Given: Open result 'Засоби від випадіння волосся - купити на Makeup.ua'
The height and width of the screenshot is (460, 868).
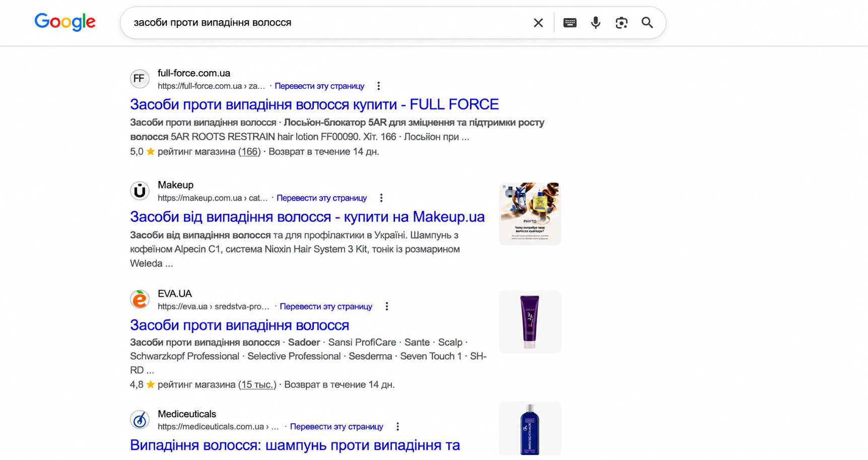Looking at the screenshot, I should (307, 217).
